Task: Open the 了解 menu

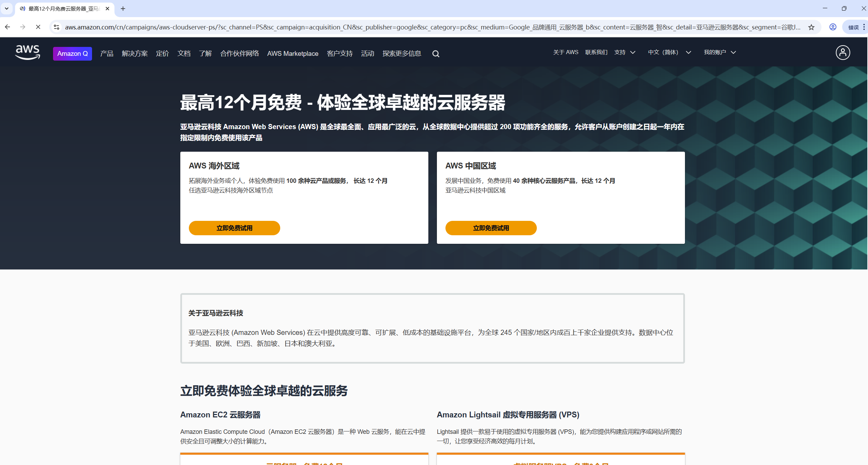Action: 205,54
